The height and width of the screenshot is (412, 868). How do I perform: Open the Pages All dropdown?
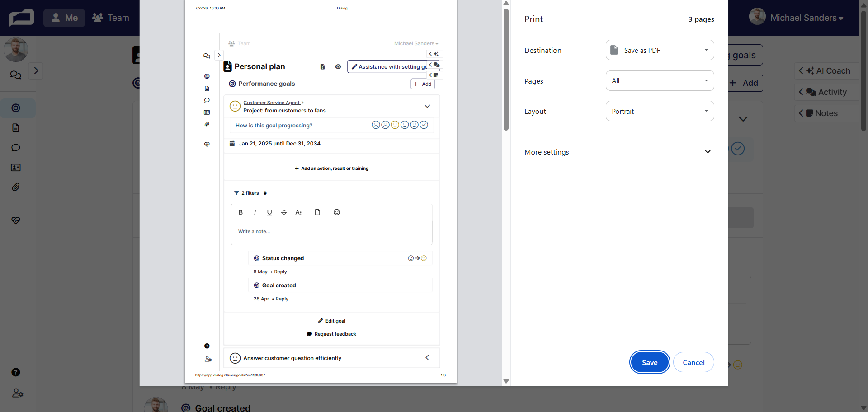click(x=660, y=81)
